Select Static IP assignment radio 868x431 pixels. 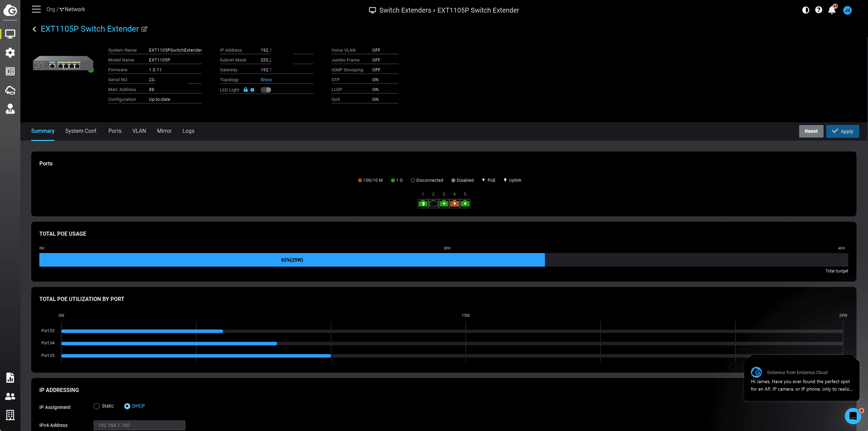point(97,406)
